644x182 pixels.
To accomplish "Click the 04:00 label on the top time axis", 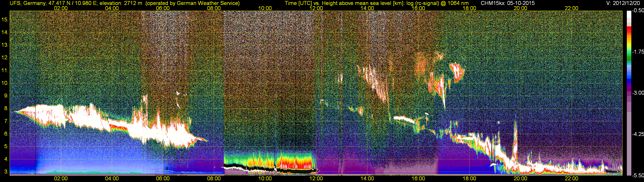I will [x=112, y=8].
